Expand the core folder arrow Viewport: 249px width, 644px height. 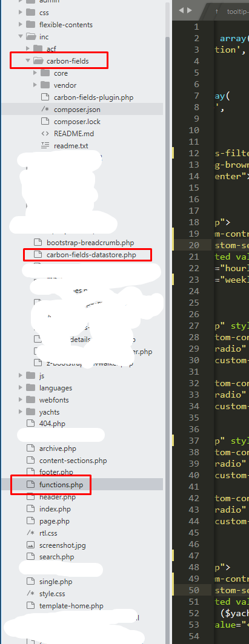pyautogui.click(x=35, y=73)
